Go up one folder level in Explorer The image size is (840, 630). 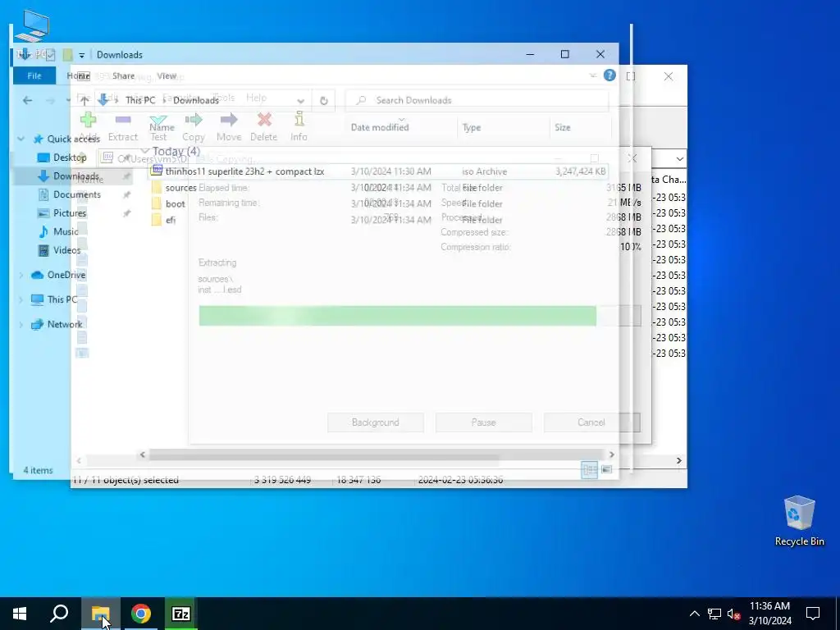point(84,100)
